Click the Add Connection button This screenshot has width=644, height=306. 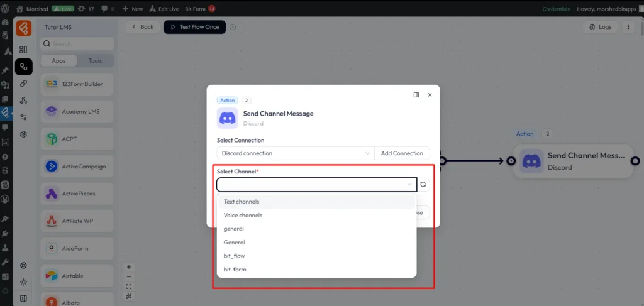click(x=402, y=153)
